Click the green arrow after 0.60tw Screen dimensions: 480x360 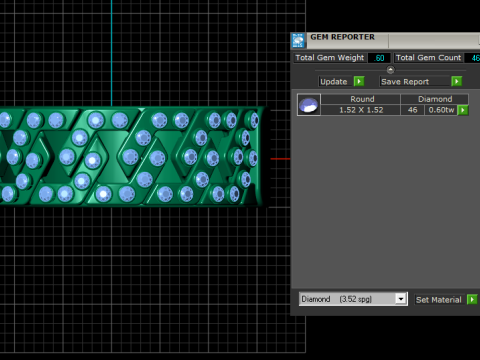(463, 110)
